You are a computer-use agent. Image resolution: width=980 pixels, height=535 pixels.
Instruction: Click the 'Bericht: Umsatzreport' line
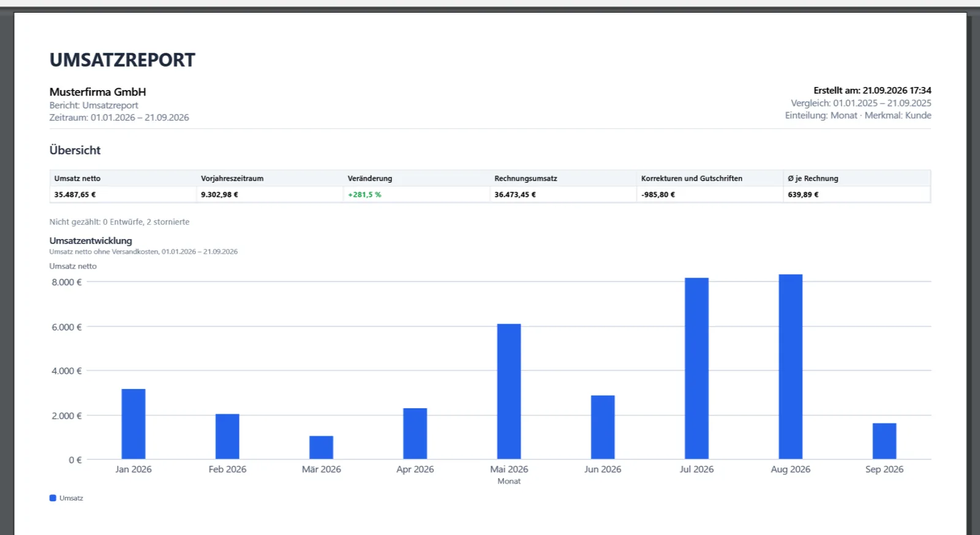(x=94, y=105)
